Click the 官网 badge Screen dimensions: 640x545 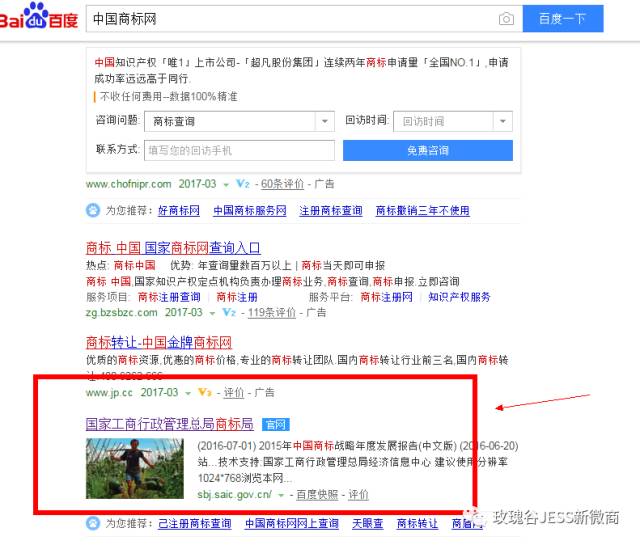[276, 425]
